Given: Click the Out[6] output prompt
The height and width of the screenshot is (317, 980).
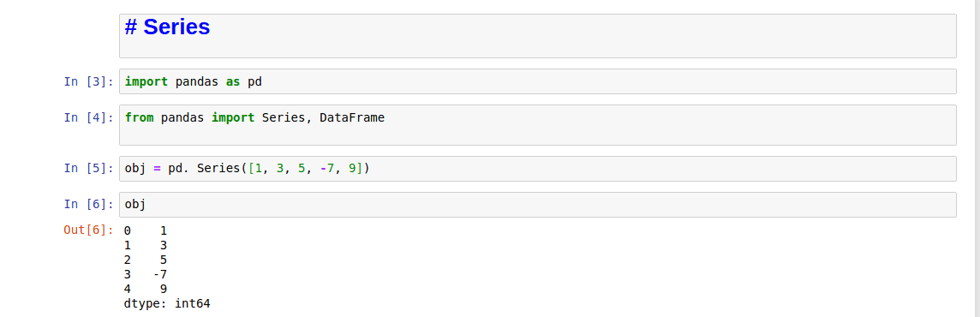Looking at the screenshot, I should (x=89, y=230).
